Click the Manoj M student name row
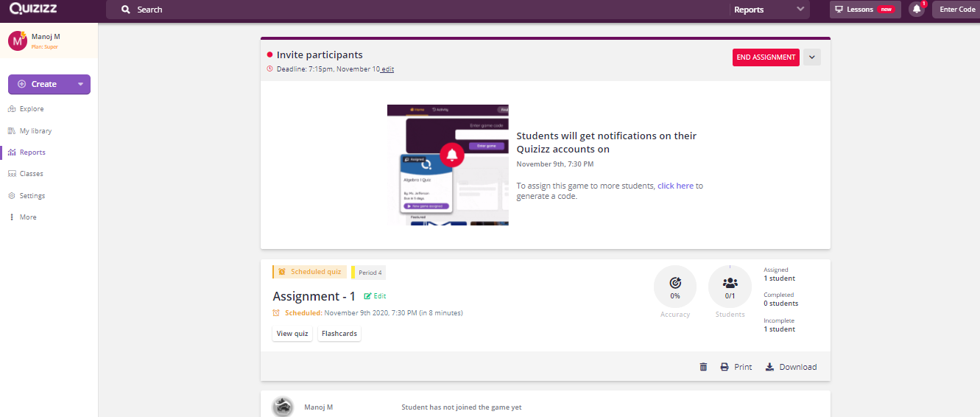The height and width of the screenshot is (417, 980). (319, 407)
